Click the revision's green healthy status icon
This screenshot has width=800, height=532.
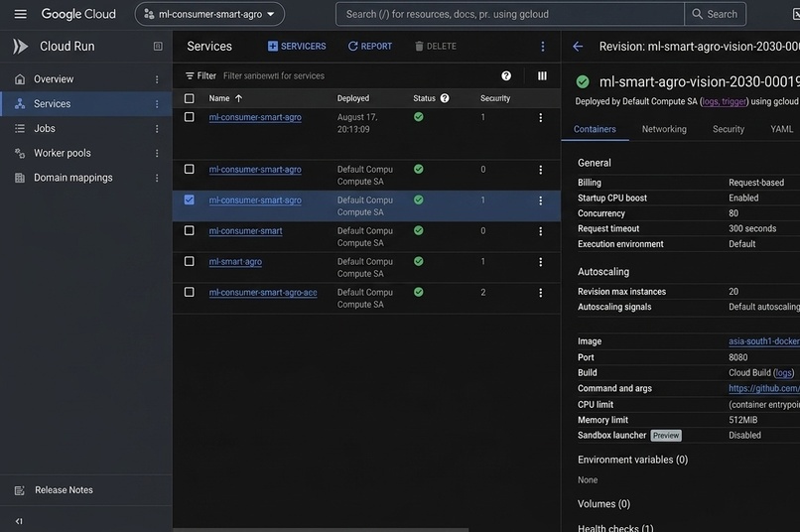tap(583, 81)
